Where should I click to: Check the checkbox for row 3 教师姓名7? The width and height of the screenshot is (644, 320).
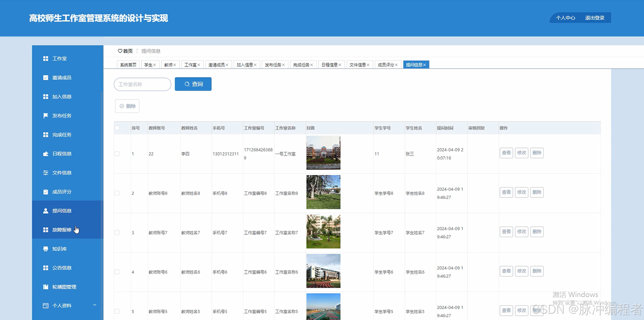pos(117,232)
